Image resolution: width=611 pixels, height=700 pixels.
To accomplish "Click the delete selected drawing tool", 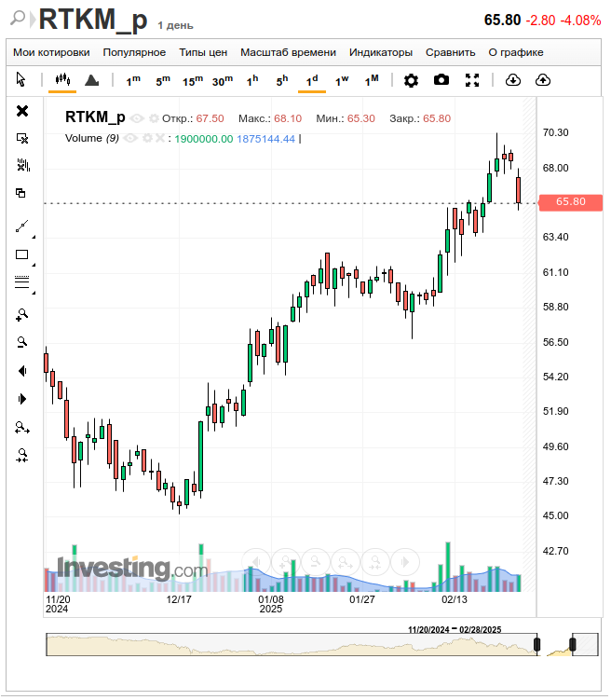I will point(22,138).
